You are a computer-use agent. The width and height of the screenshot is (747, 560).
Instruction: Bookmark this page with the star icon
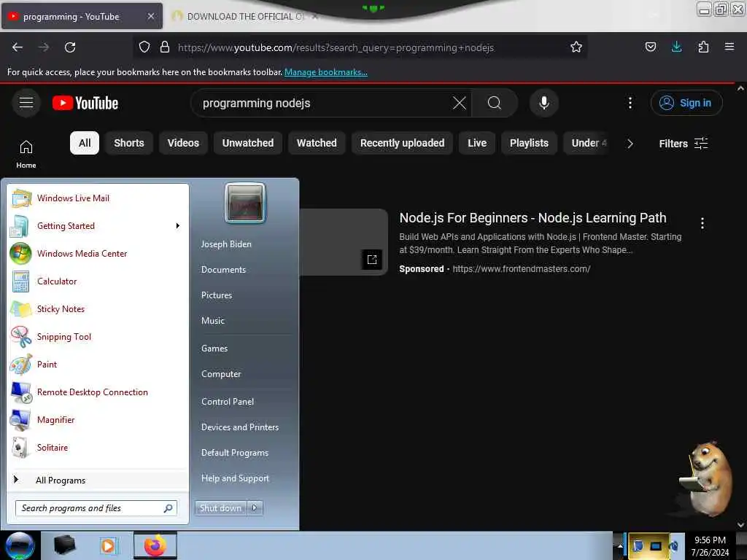576,47
